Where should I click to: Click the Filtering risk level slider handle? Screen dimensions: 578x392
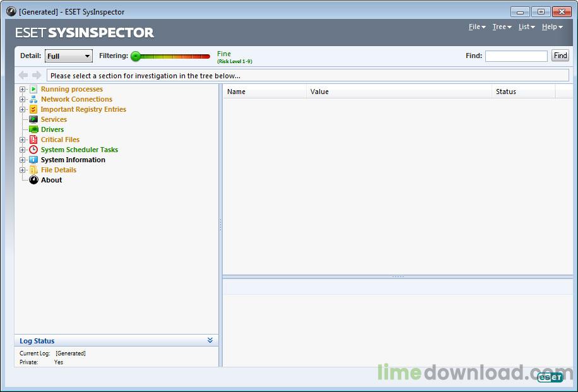point(136,56)
